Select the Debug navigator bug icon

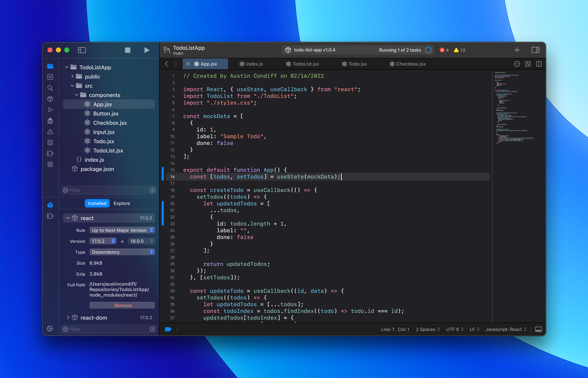click(50, 121)
